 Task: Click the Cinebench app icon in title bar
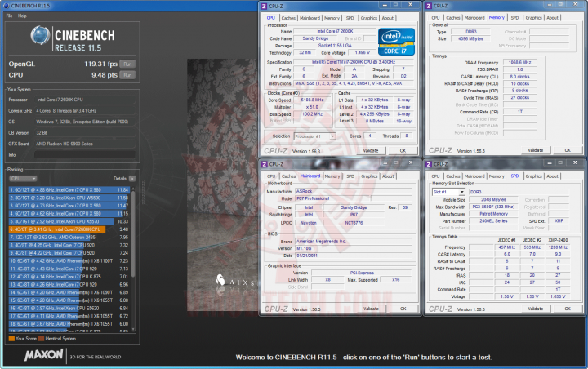tap(6, 6)
